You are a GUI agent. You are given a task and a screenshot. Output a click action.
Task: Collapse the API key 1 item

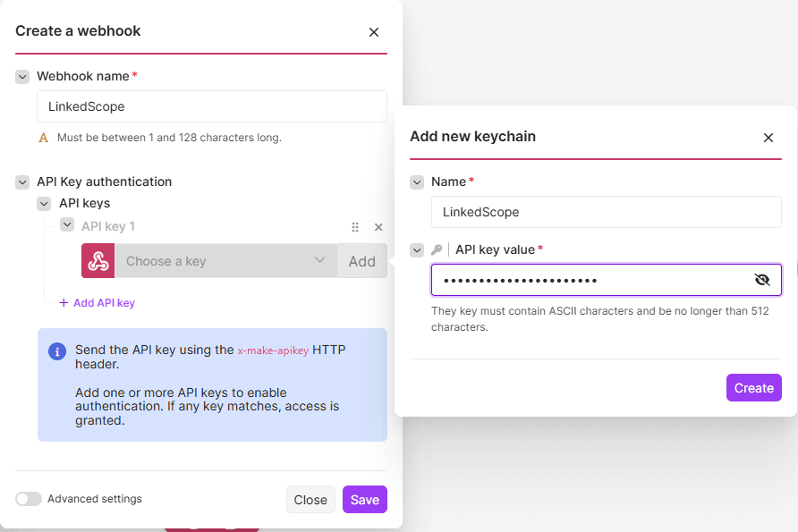coord(67,224)
